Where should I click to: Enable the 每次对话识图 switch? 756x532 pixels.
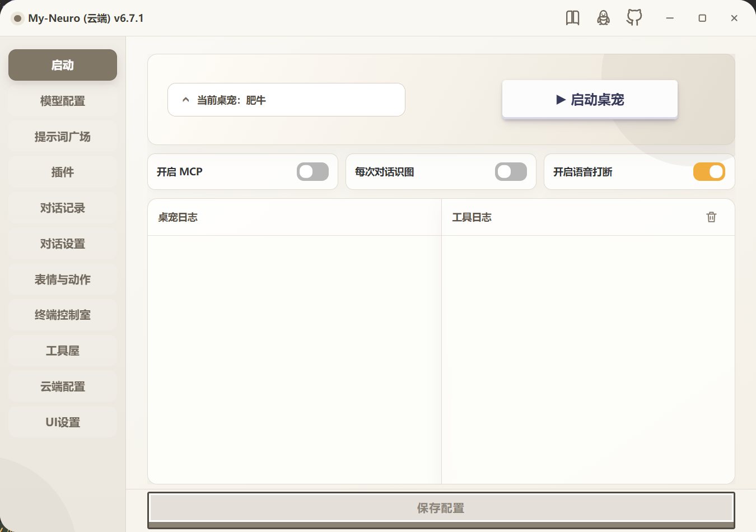click(x=511, y=172)
